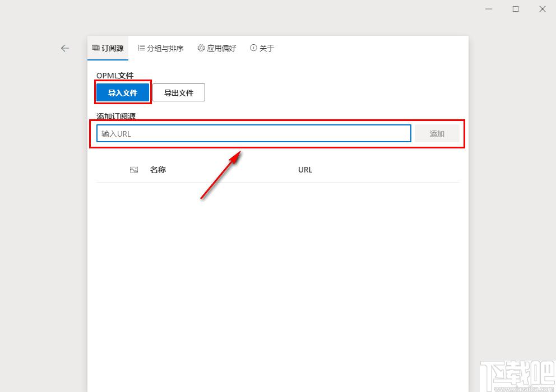Open the 订阅源 tab

[x=108, y=48]
